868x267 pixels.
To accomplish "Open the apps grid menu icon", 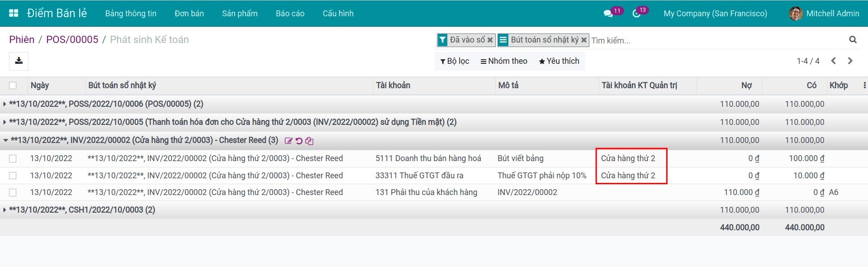I will 14,13.
